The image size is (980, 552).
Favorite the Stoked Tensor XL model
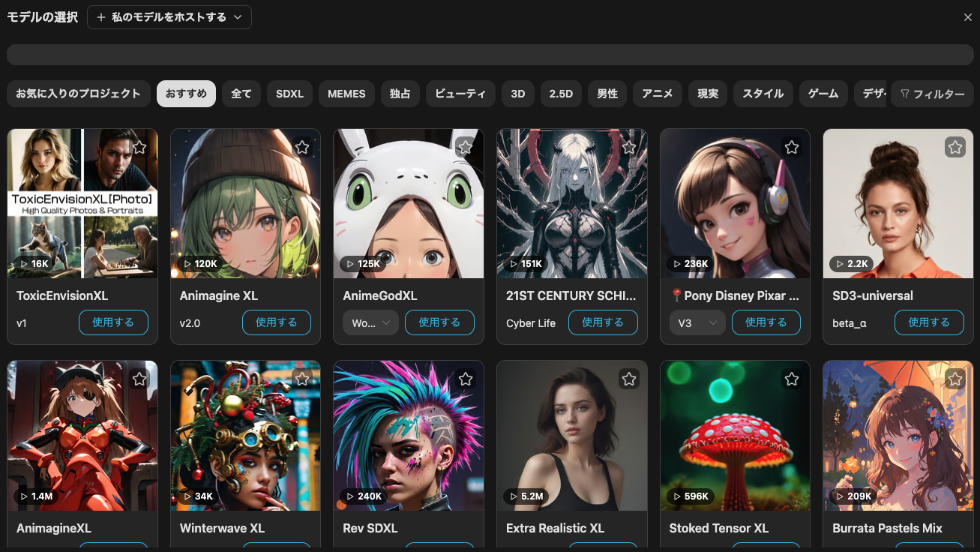792,379
